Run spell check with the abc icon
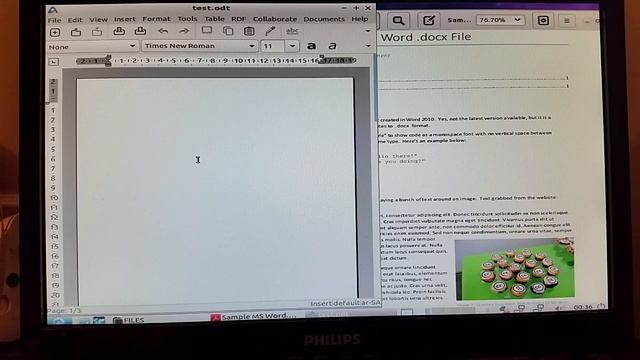Screen dimensions: 640x360 coord(292,31)
